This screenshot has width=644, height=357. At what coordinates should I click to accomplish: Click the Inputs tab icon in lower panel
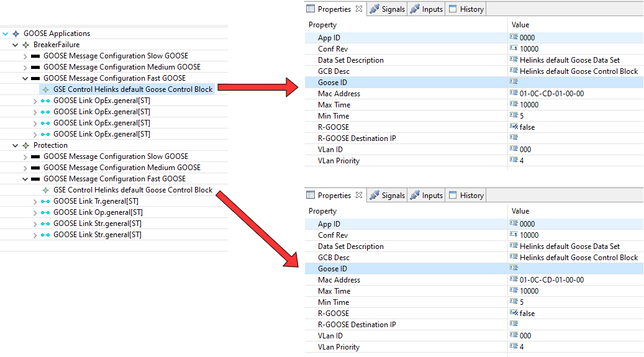(x=415, y=196)
